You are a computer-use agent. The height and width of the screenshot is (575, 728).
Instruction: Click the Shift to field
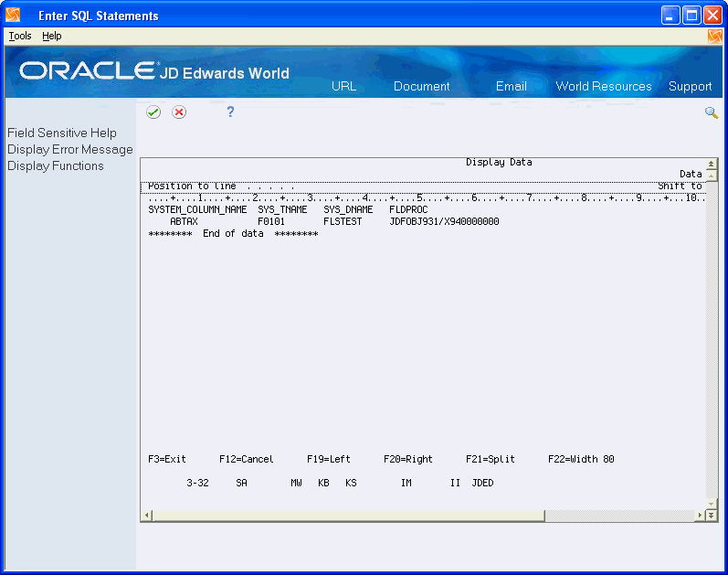click(x=680, y=186)
